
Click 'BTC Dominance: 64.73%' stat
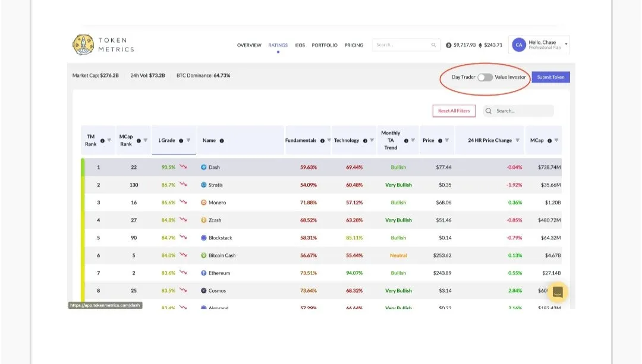203,75
